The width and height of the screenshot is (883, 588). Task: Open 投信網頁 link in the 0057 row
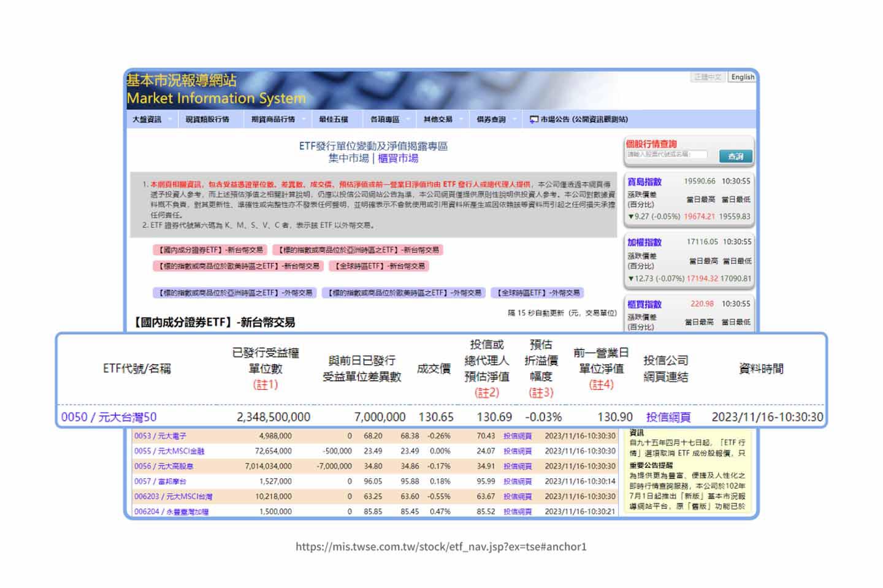pyautogui.click(x=518, y=481)
